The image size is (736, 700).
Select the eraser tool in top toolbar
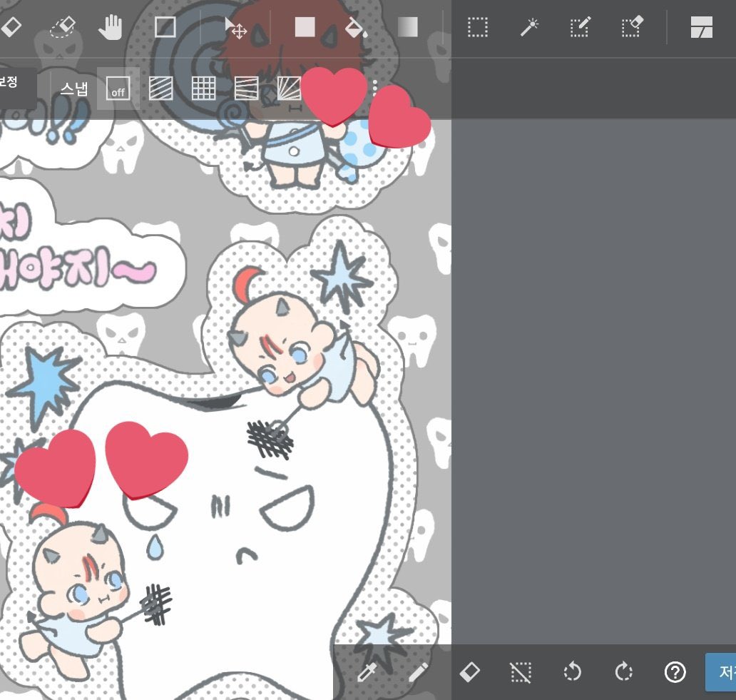pos(10,27)
